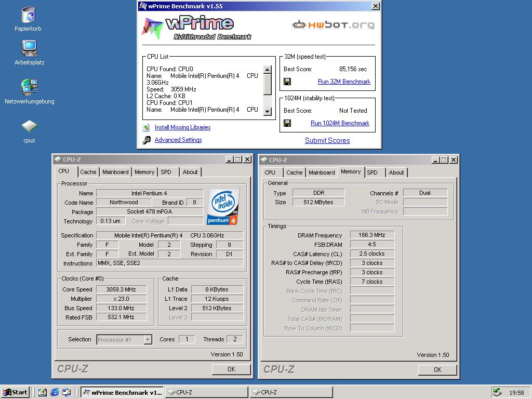This screenshot has width=532, height=399.
Task: Click the floppy save icon for 32M score
Action: point(287,82)
